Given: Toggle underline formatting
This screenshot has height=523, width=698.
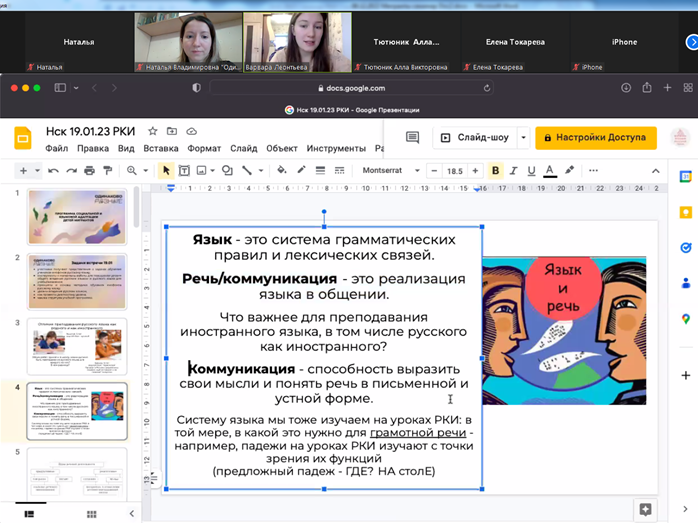Looking at the screenshot, I should [531, 171].
